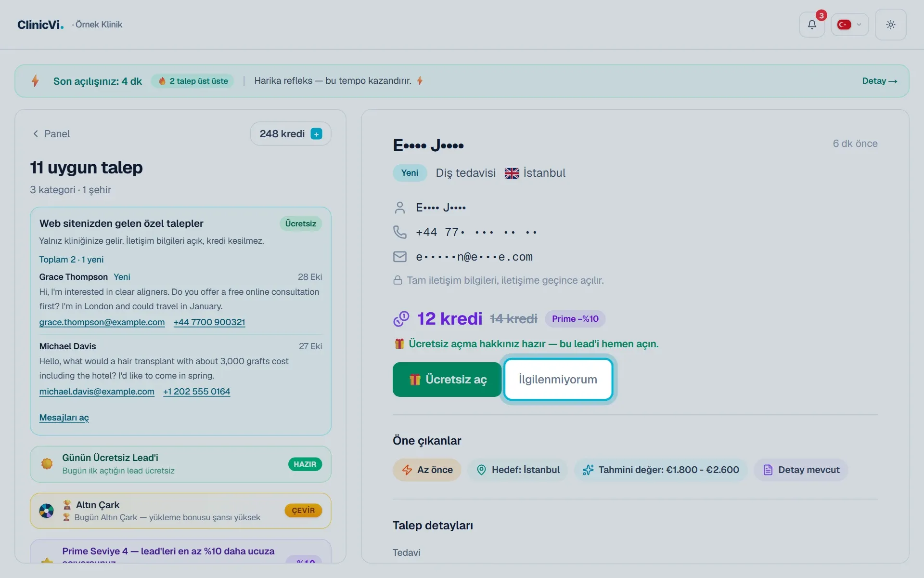924x578 pixels.
Task: Call +1 202 555 0164
Action: coord(196,392)
